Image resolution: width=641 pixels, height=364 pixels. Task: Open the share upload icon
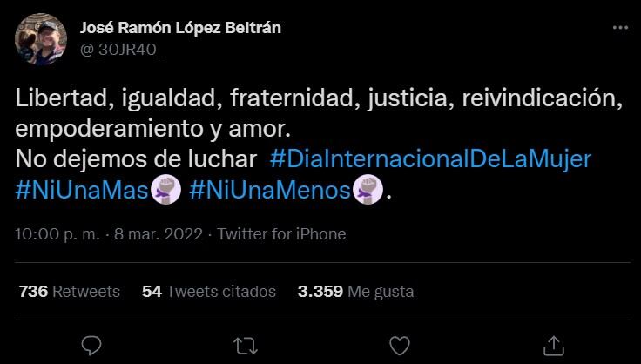coord(551,346)
